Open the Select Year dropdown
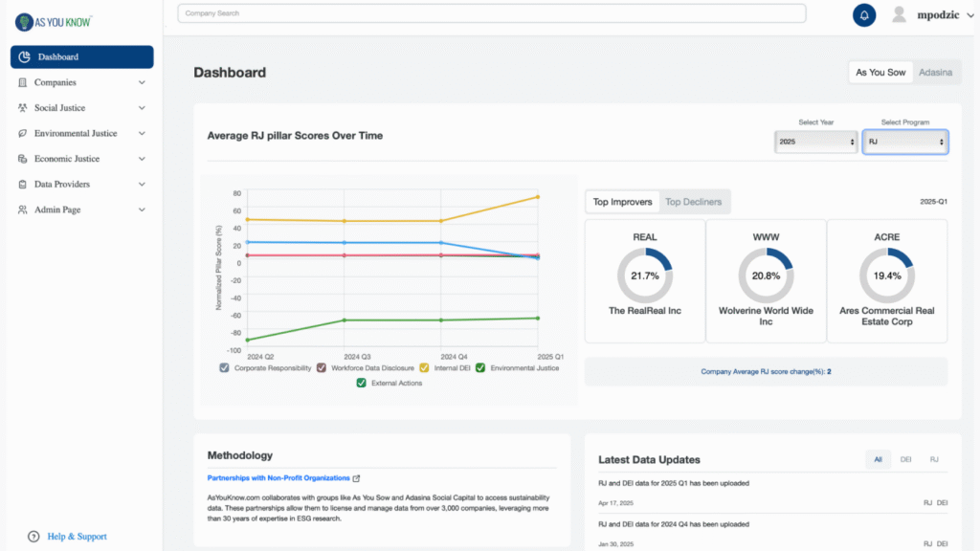980x551 pixels. (815, 142)
